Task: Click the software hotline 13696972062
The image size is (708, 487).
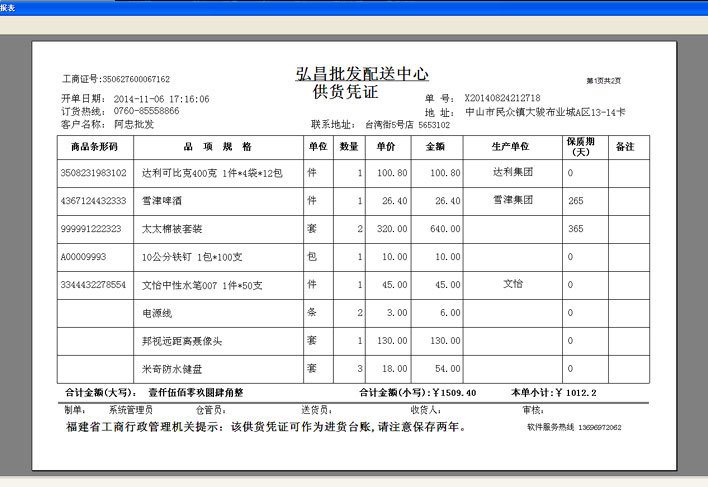Action: click(600, 427)
